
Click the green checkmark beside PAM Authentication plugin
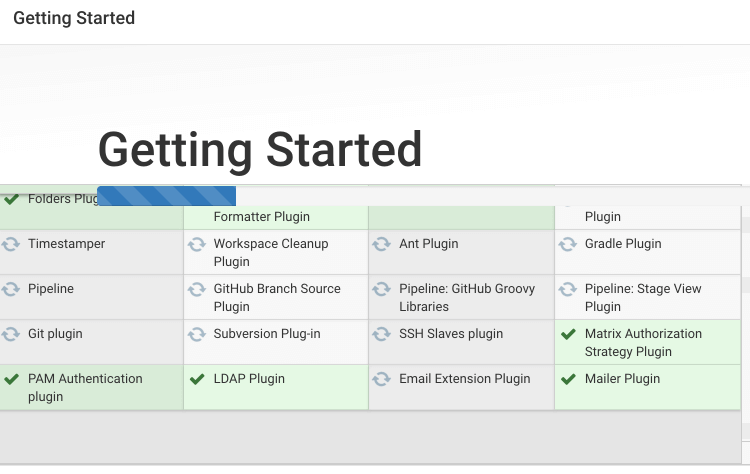point(11,379)
